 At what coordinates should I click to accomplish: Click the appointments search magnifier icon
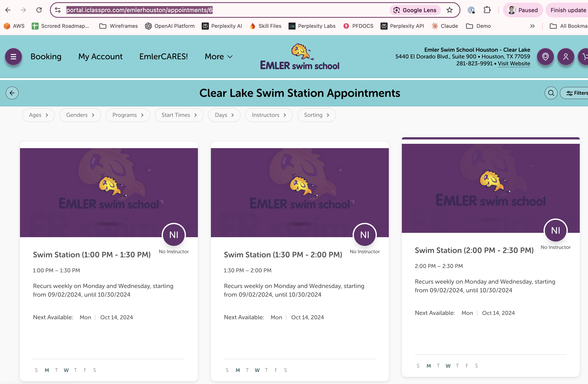[x=551, y=93]
